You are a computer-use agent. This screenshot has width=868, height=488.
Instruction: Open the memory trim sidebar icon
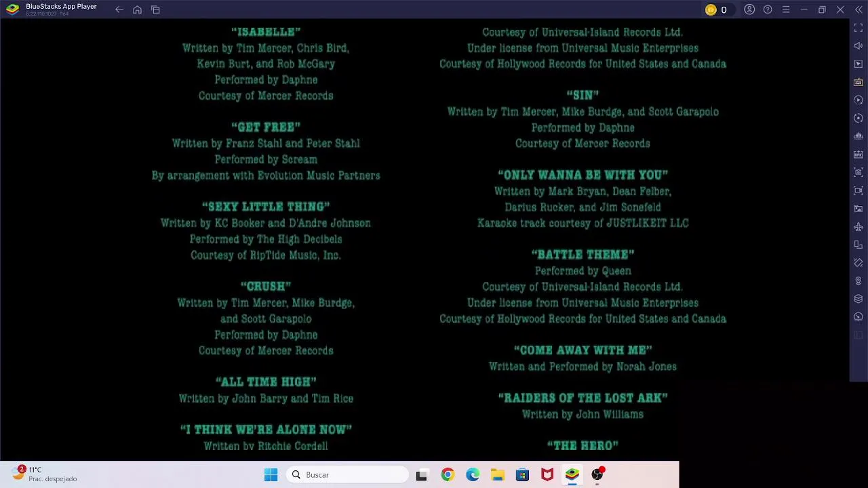pyautogui.click(x=859, y=136)
